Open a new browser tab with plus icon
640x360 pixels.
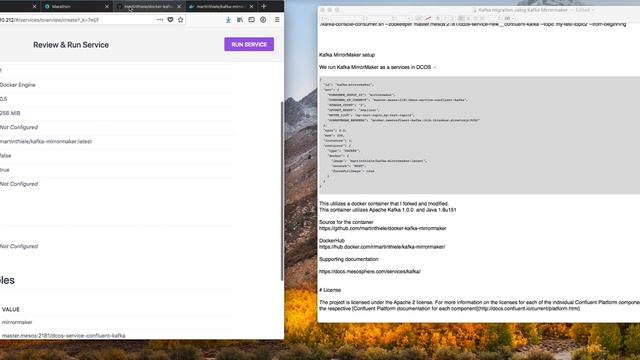[264, 7]
